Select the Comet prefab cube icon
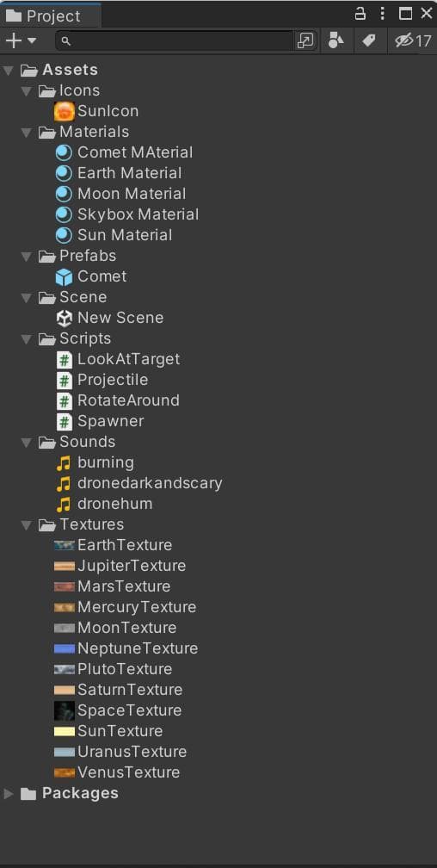 pyautogui.click(x=65, y=276)
